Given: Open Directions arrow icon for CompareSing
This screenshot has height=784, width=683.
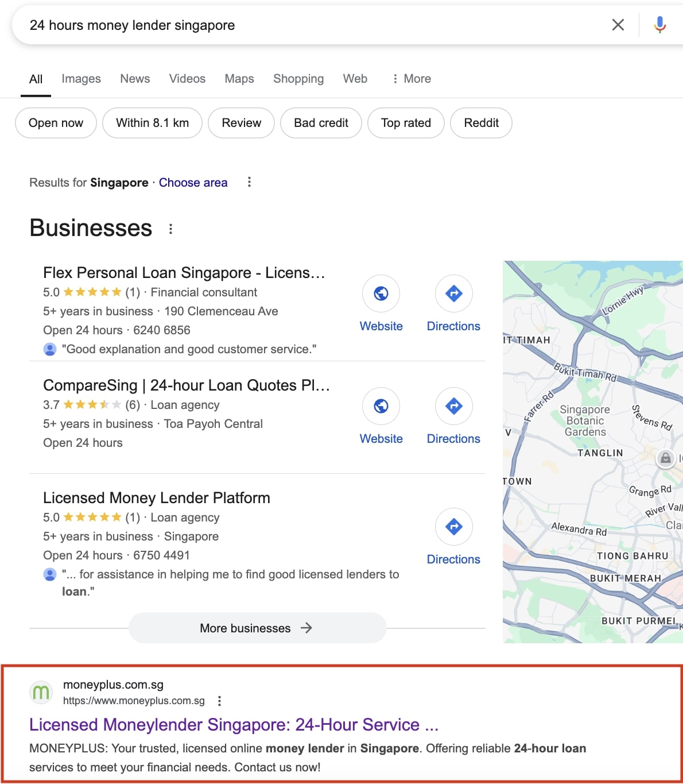Looking at the screenshot, I should point(453,406).
